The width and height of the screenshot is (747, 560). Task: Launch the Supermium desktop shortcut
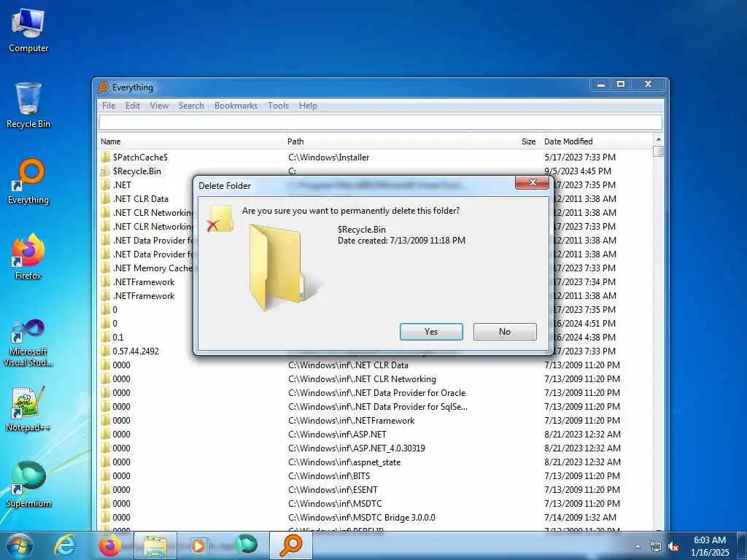28,485
